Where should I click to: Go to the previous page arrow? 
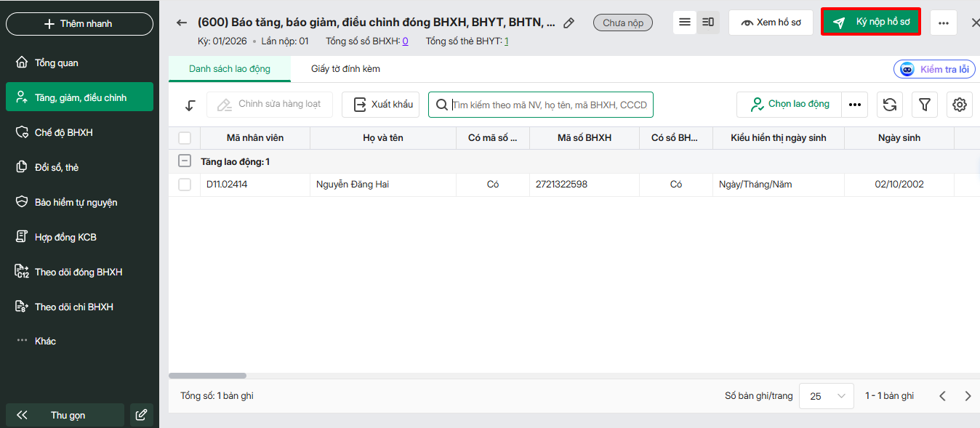(942, 396)
